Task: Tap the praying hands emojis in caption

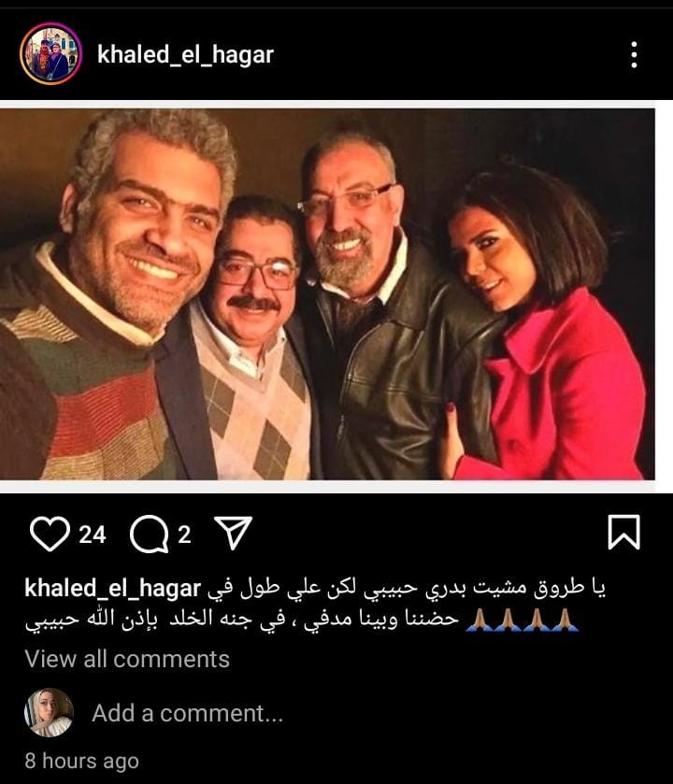Action: [522, 620]
